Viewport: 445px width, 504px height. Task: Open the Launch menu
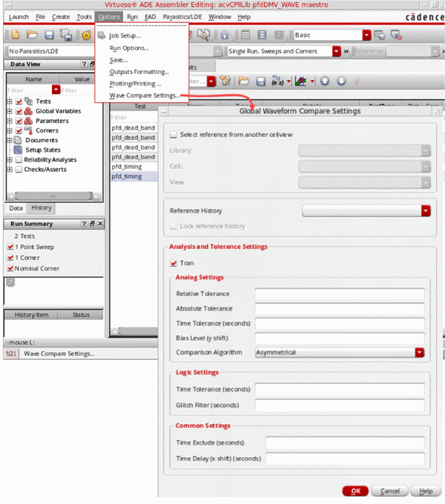click(18, 17)
